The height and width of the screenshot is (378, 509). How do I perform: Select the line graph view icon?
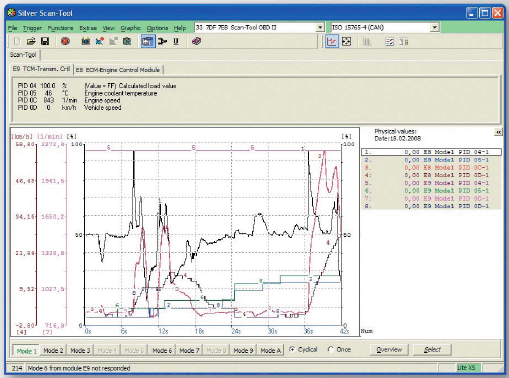coord(332,42)
